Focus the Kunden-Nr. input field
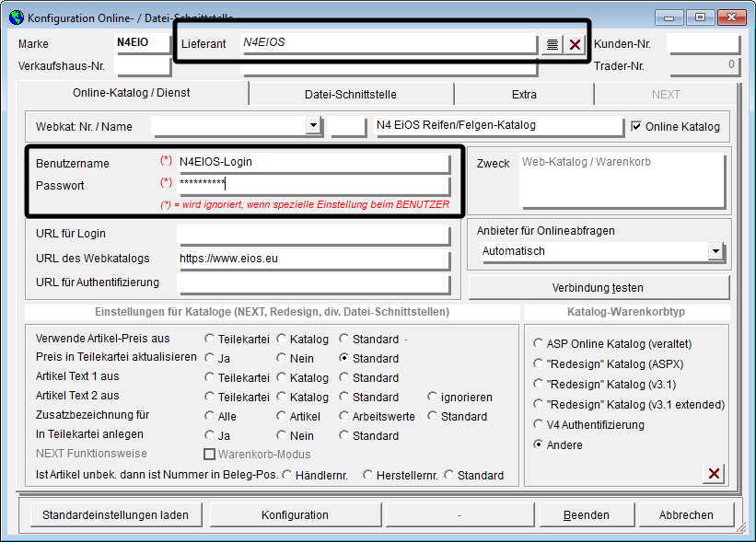 (x=704, y=43)
